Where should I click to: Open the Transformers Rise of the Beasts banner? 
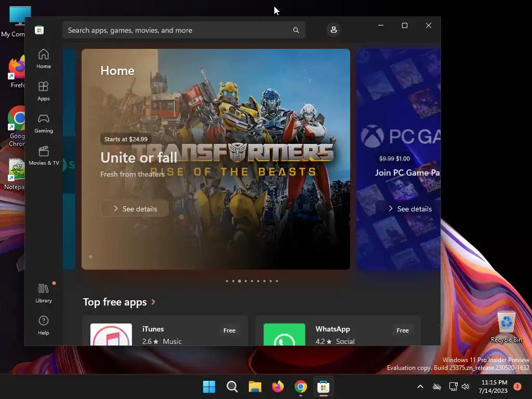tap(216, 159)
